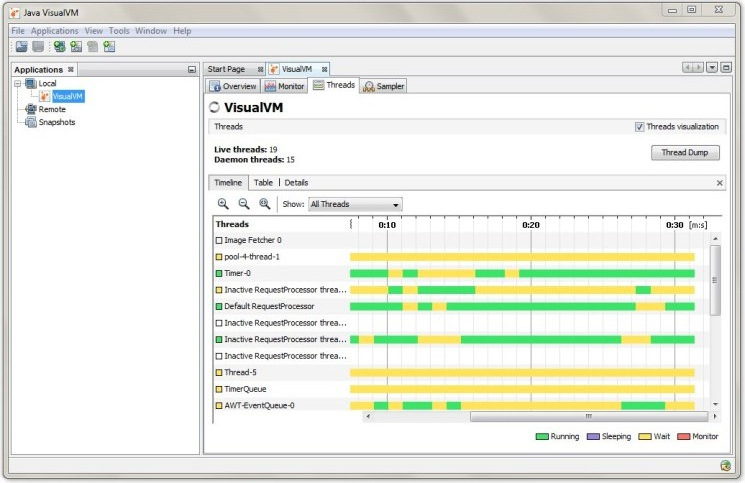745x483 pixels.
Task: Click the Monitor red legend swatch
Action: [x=684, y=436]
